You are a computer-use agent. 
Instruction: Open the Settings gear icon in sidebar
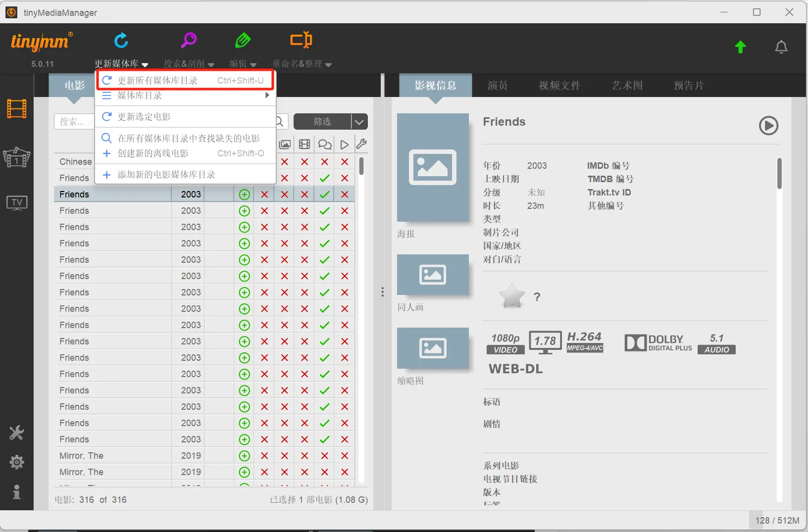(16, 462)
